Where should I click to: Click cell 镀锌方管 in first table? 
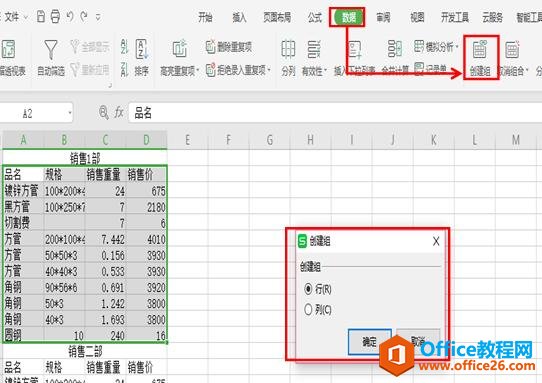[23, 191]
